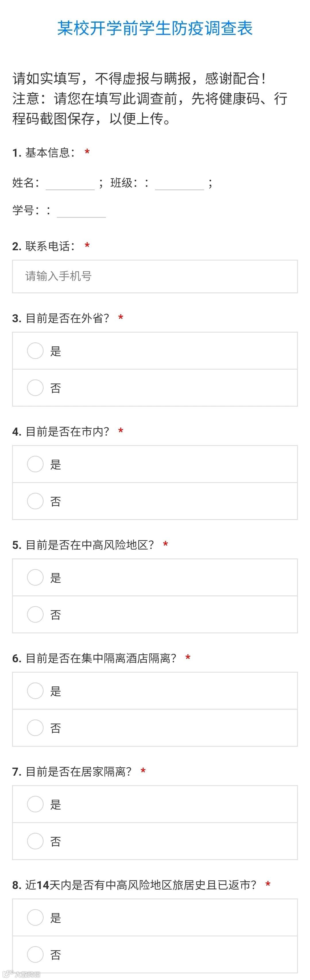Choose 否 for 居家隔离 question
Image resolution: width=310 pixels, height=980 pixels.
point(35,841)
